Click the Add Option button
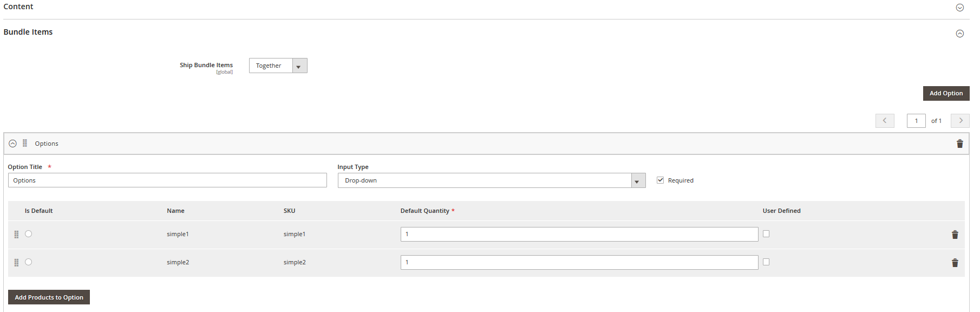This screenshot has width=980, height=312. coord(946,93)
